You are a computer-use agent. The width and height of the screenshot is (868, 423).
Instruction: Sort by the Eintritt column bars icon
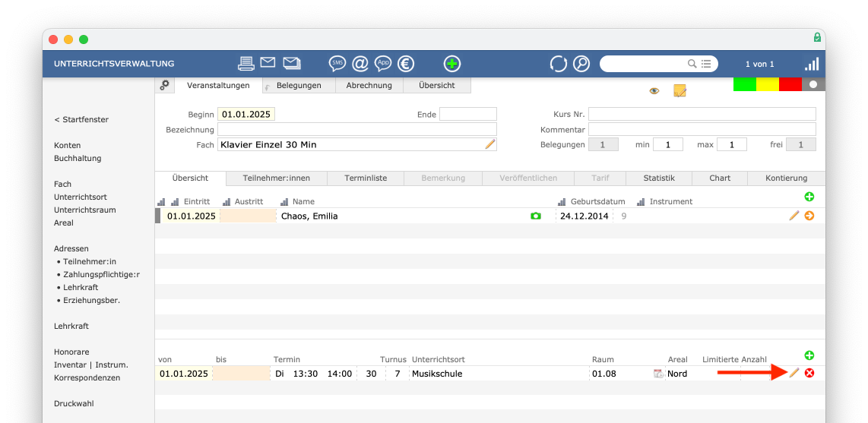click(175, 202)
